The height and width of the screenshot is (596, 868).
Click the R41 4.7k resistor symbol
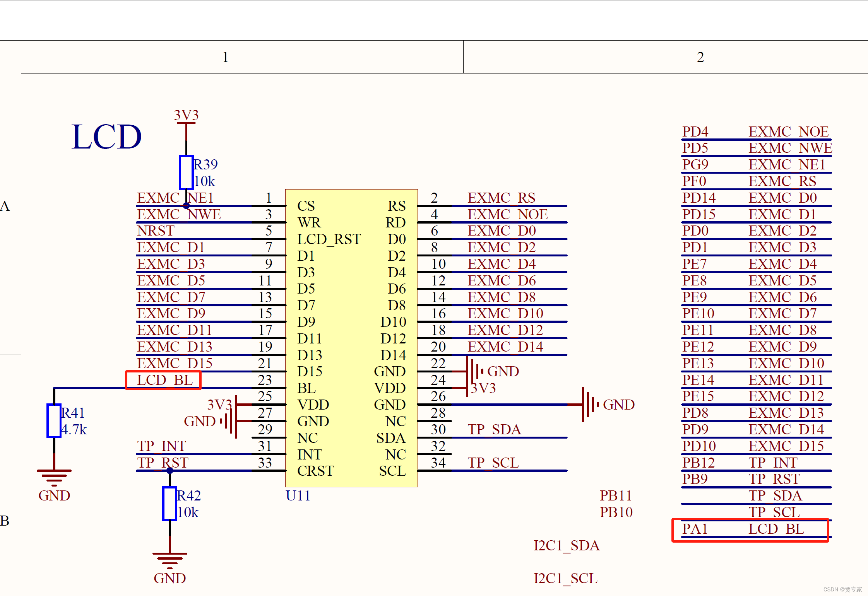pos(54,421)
